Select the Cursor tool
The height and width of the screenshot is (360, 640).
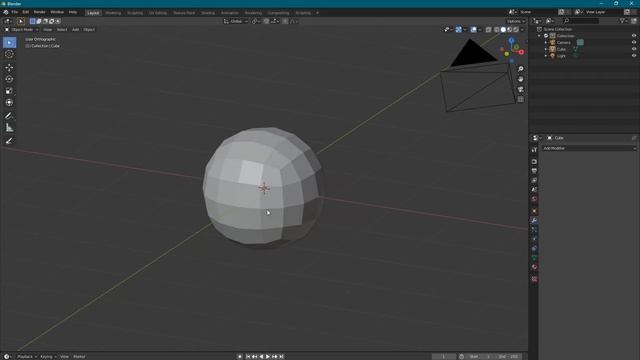pyautogui.click(x=9, y=54)
